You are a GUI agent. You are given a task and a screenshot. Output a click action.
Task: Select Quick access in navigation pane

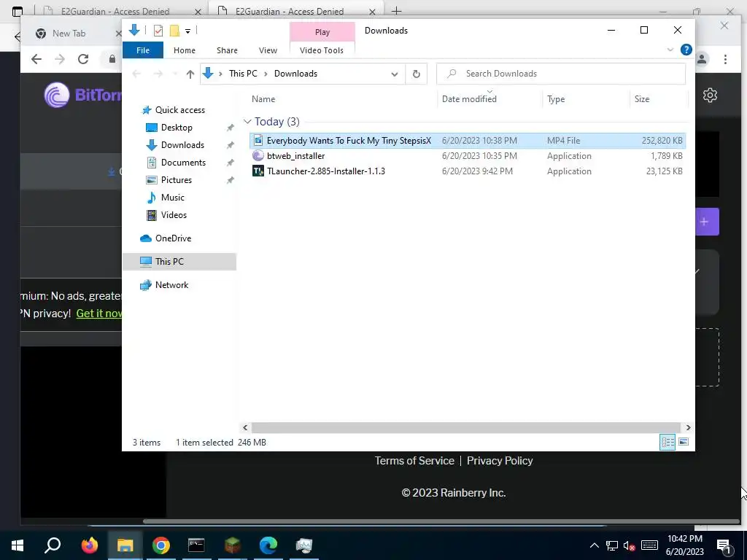179,110
